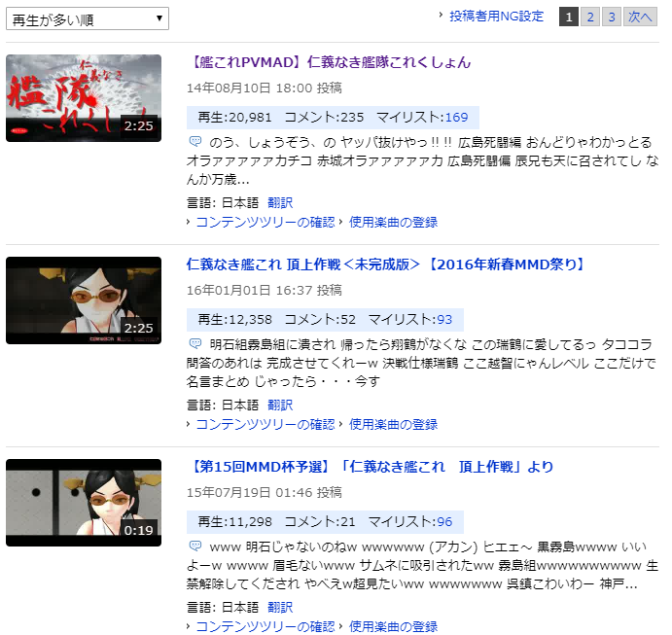Open 使用楽曲の登録 for 第15回MMD杯予選 video
The width and height of the screenshot is (672, 635).
click(393, 626)
